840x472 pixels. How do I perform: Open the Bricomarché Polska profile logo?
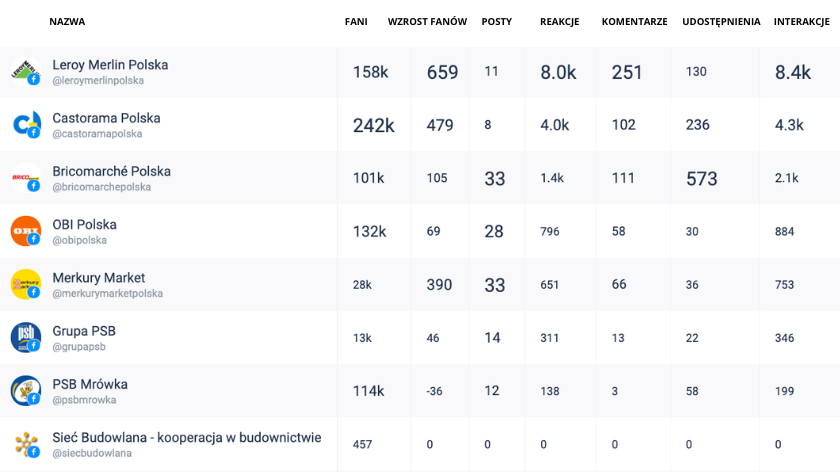pos(26,178)
